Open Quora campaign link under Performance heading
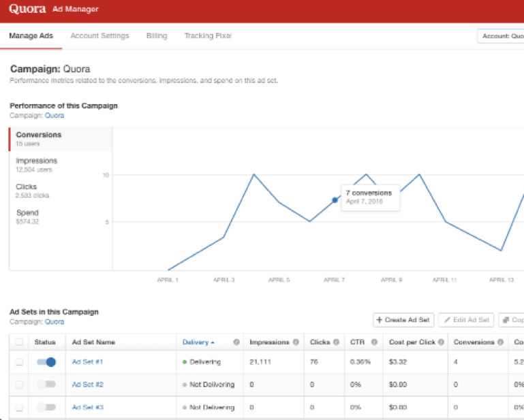This screenshot has width=524, height=420. pos(55,116)
